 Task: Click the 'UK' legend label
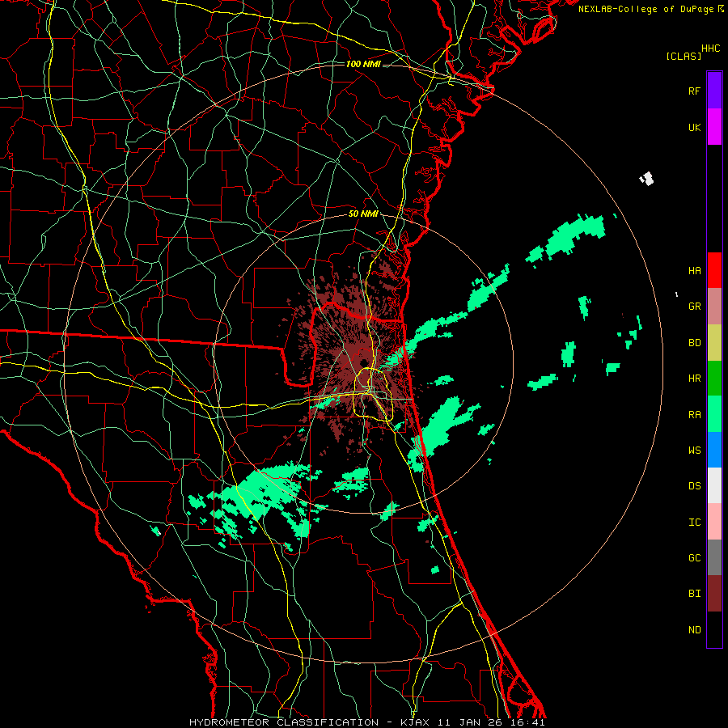point(694,127)
